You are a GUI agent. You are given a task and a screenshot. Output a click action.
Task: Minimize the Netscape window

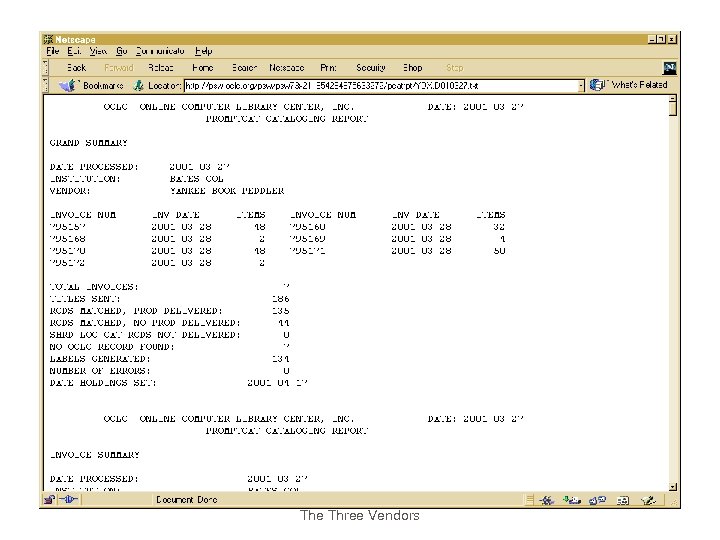point(652,39)
